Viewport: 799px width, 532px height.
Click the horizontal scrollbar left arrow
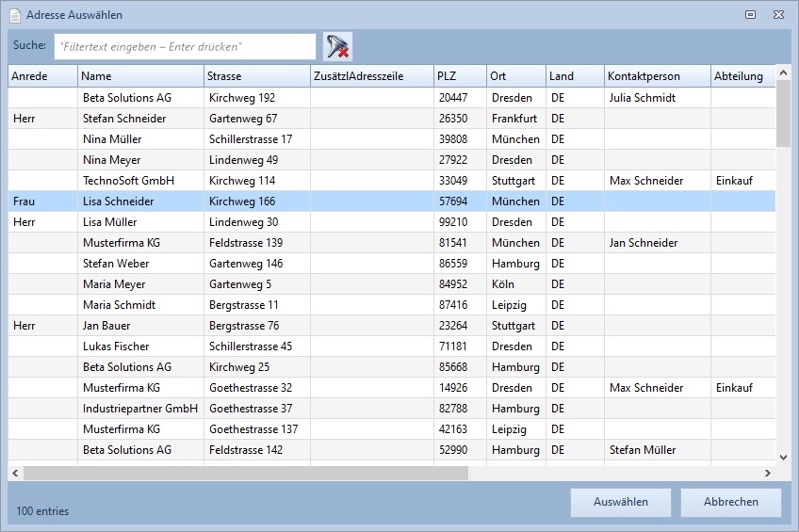pos(16,473)
